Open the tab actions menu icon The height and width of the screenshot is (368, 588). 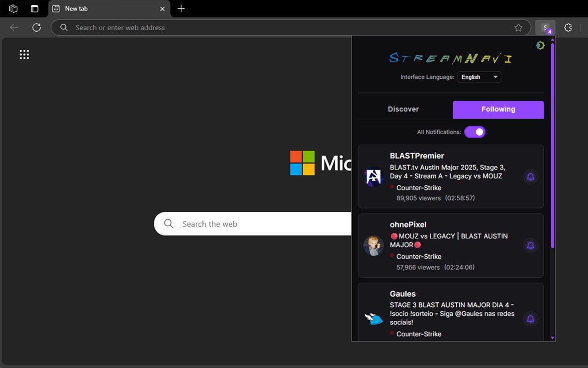tap(34, 8)
